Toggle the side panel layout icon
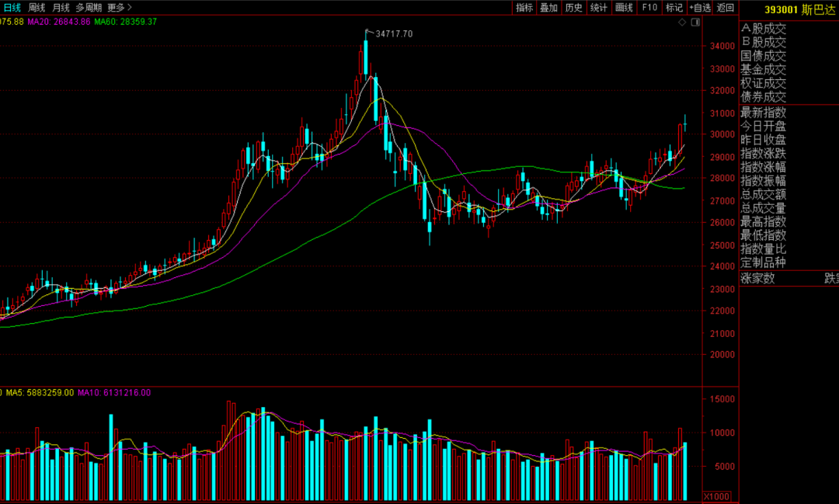The width and height of the screenshot is (839, 504). [x=695, y=23]
